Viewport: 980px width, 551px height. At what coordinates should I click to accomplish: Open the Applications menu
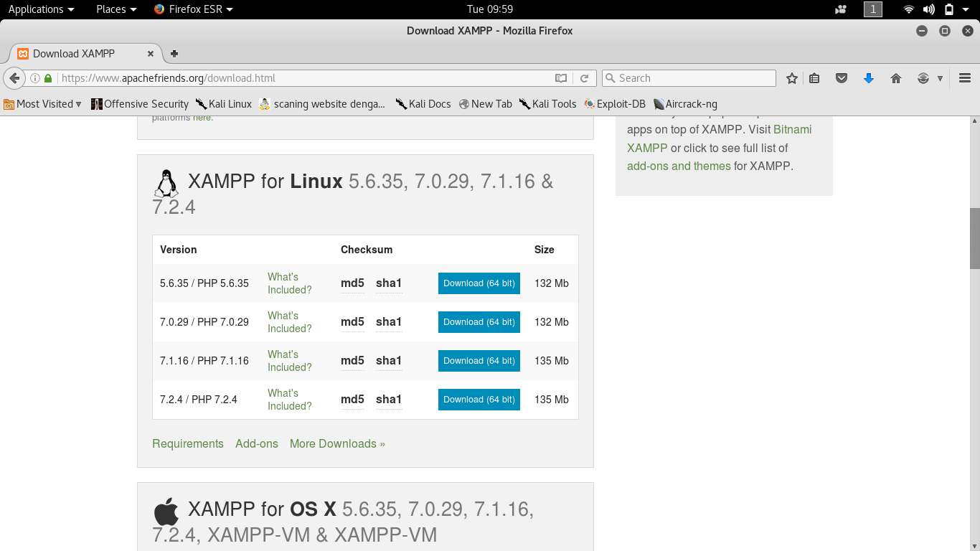41,9
